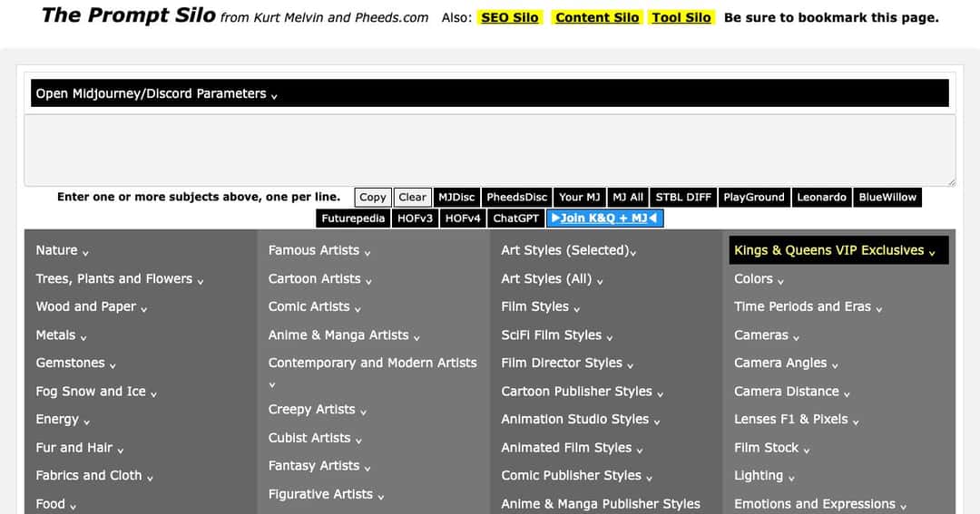Open the PlayGround button

[754, 198]
